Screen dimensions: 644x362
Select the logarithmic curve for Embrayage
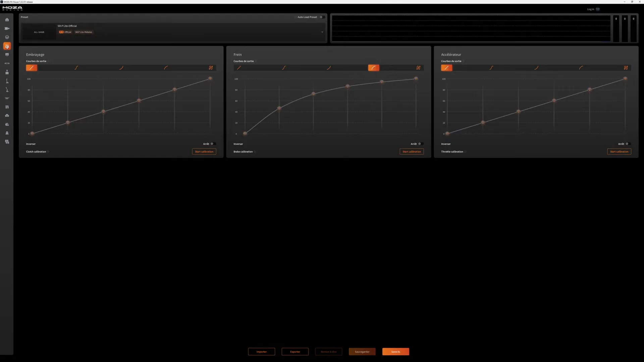166,68
